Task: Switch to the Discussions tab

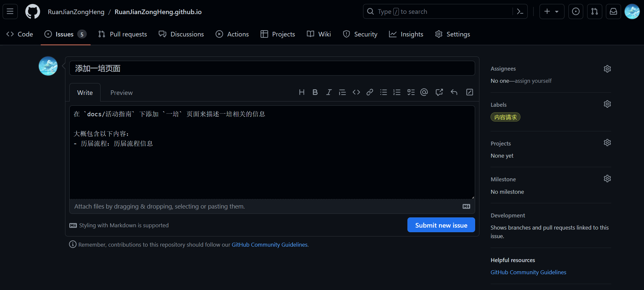Action: pos(181,34)
